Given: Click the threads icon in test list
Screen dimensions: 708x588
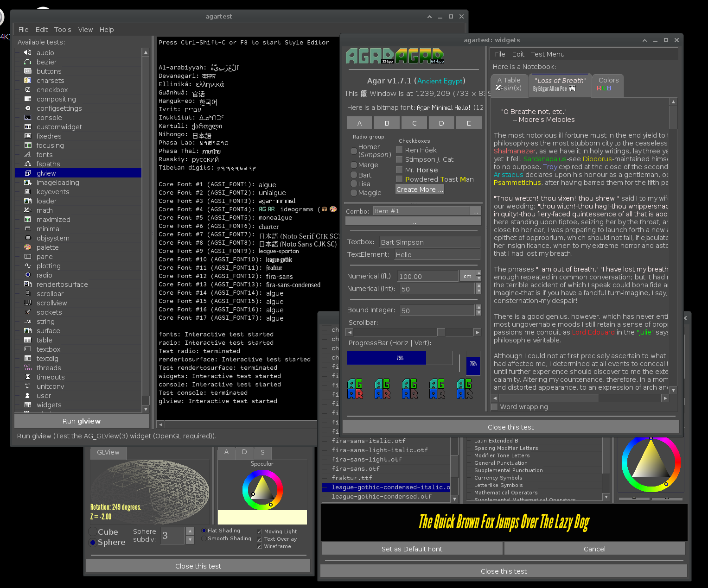Looking at the screenshot, I should click(27, 368).
